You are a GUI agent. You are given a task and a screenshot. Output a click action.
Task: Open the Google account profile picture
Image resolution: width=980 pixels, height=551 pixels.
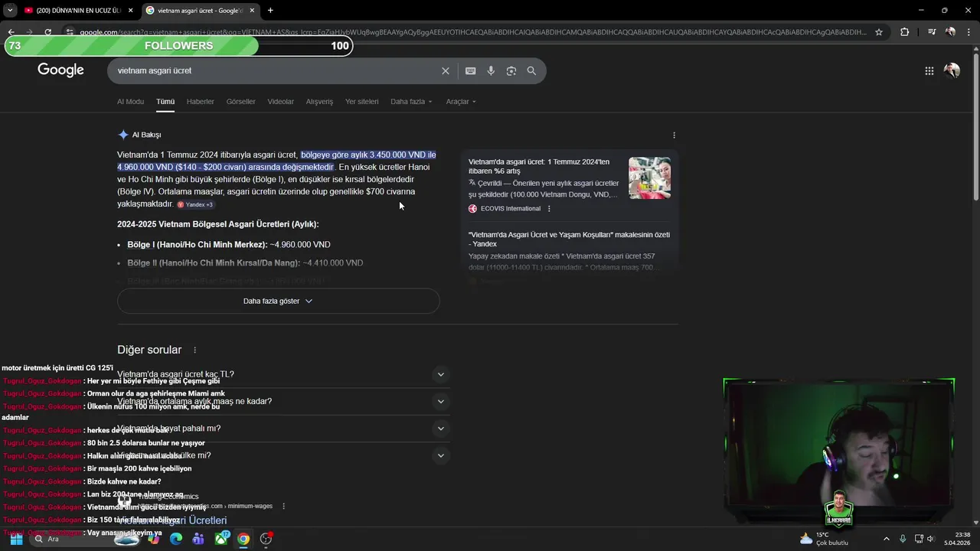pyautogui.click(x=952, y=70)
